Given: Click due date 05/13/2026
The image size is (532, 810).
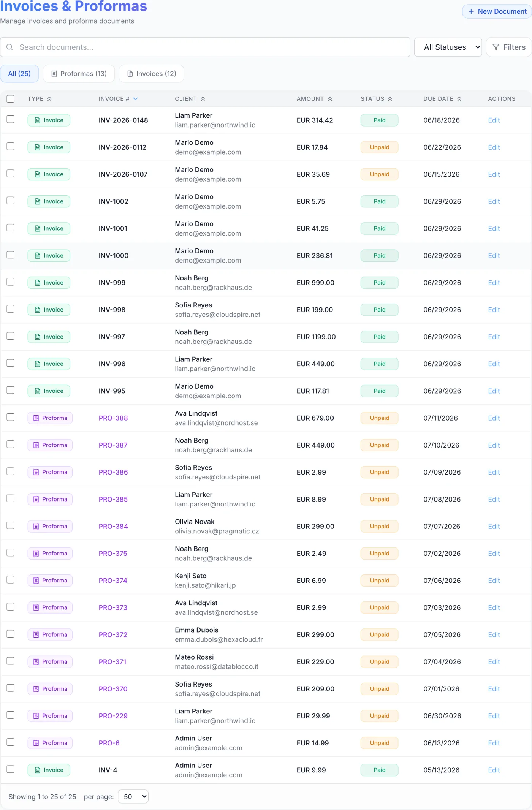Looking at the screenshot, I should [442, 770].
